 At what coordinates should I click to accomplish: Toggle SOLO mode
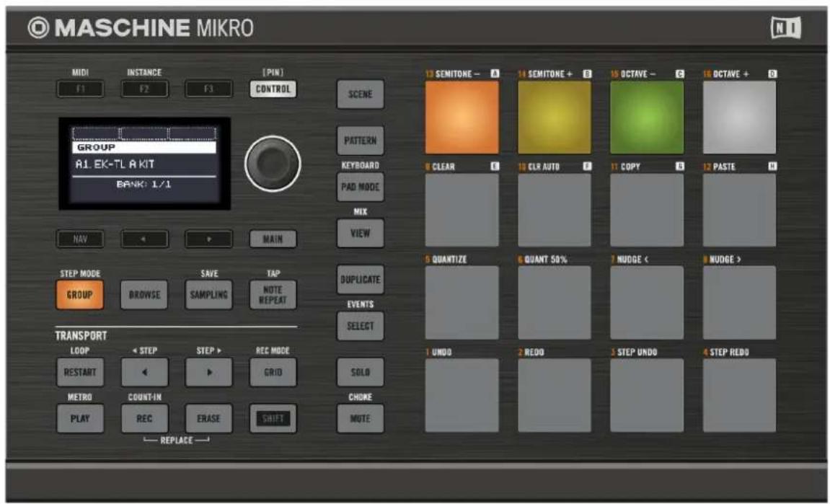(x=360, y=373)
